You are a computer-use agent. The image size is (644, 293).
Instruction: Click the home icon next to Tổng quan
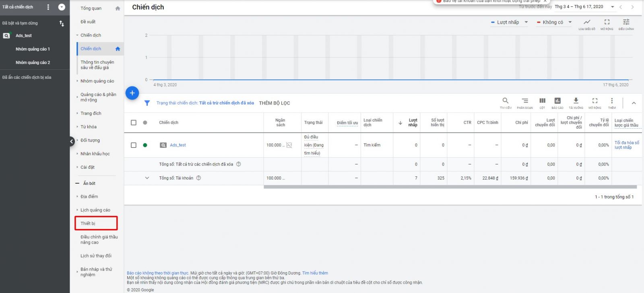tap(118, 8)
